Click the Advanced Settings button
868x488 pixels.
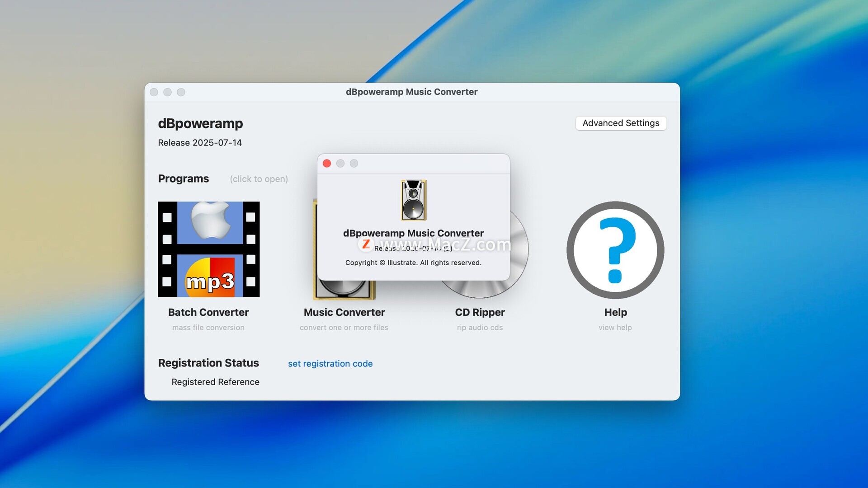point(621,123)
